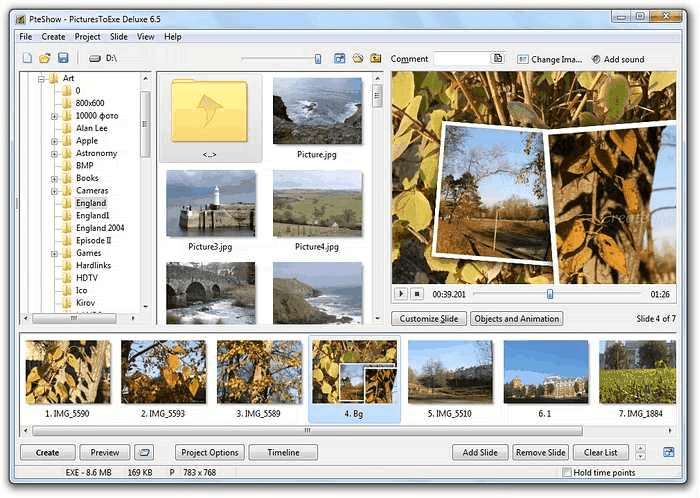Select the England 2004 folder

(x=100, y=228)
